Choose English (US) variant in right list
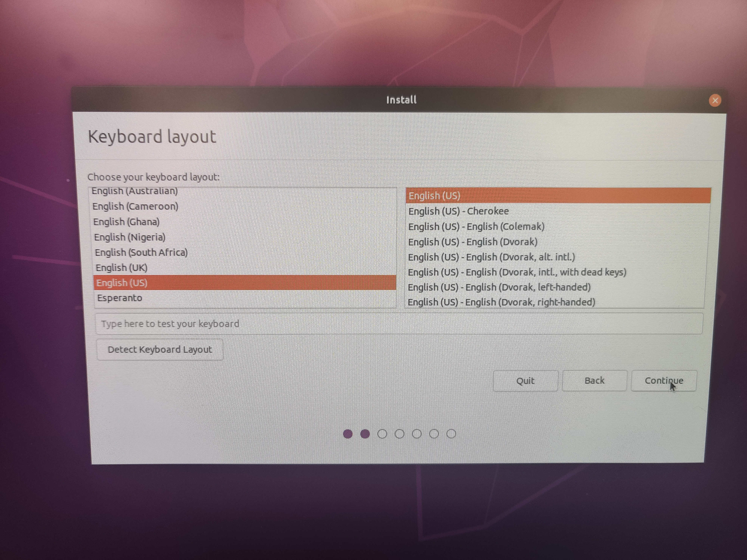 click(x=558, y=196)
